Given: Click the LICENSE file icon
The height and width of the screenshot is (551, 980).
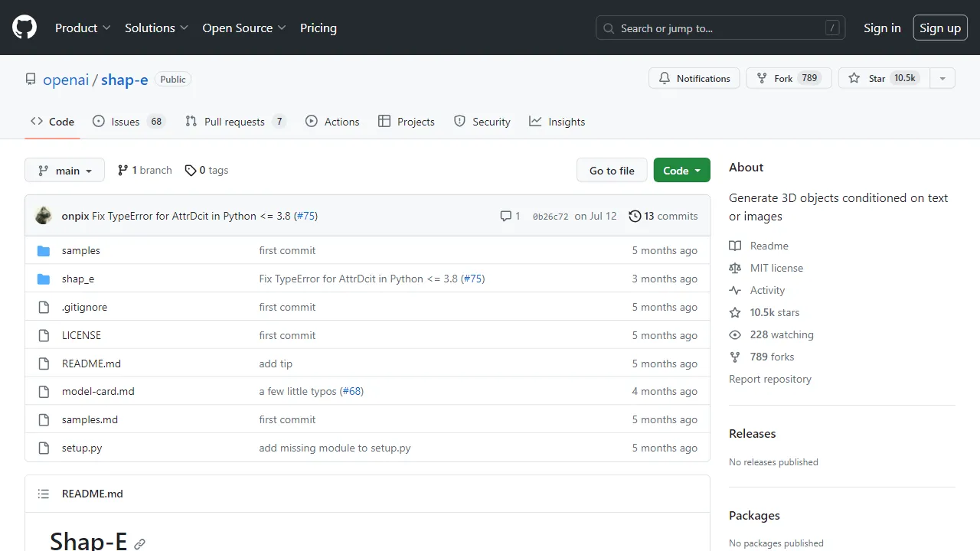Looking at the screenshot, I should tap(44, 336).
